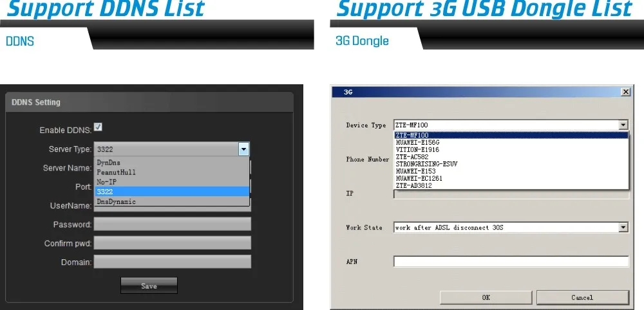Image resolution: width=644 pixels, height=310 pixels.
Task: Choose VITION-E1916 dongle option
Action: (x=417, y=150)
